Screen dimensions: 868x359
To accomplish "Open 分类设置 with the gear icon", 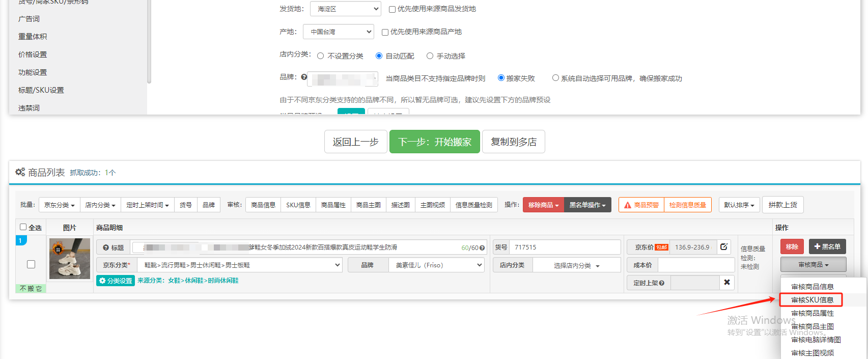I will pos(116,281).
